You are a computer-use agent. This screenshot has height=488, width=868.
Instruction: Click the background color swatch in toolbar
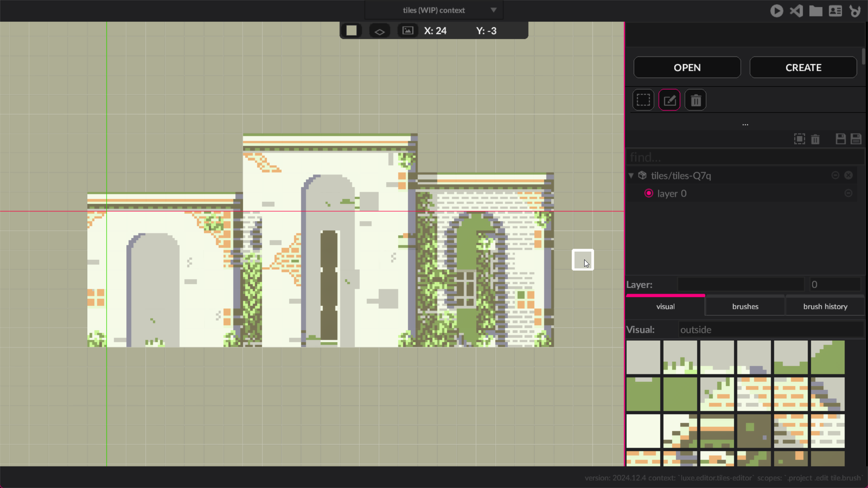352,31
